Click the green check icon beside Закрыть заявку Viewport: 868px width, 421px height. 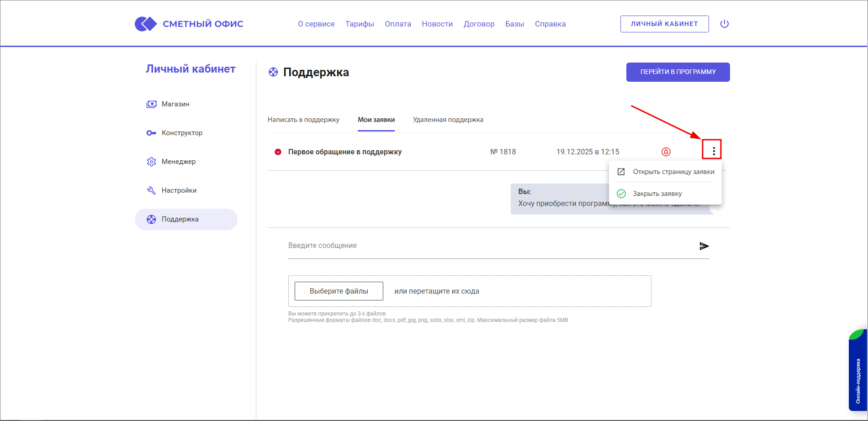tap(621, 194)
